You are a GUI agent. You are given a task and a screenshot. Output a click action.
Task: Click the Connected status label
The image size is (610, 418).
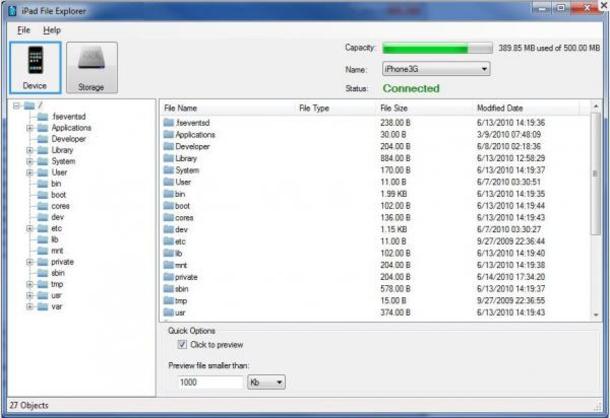411,88
